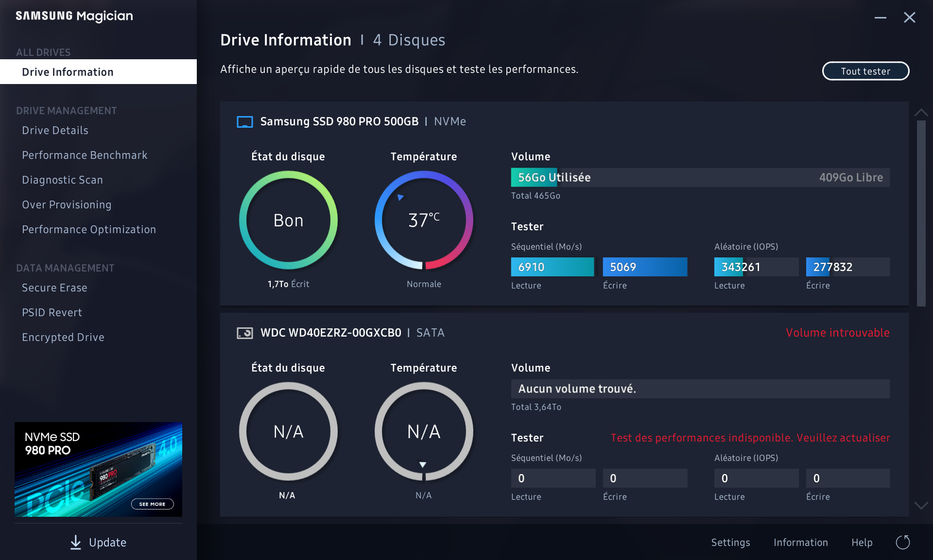The width and height of the screenshot is (933, 560).
Task: Click the 343261 random read bar
Action: (756, 267)
